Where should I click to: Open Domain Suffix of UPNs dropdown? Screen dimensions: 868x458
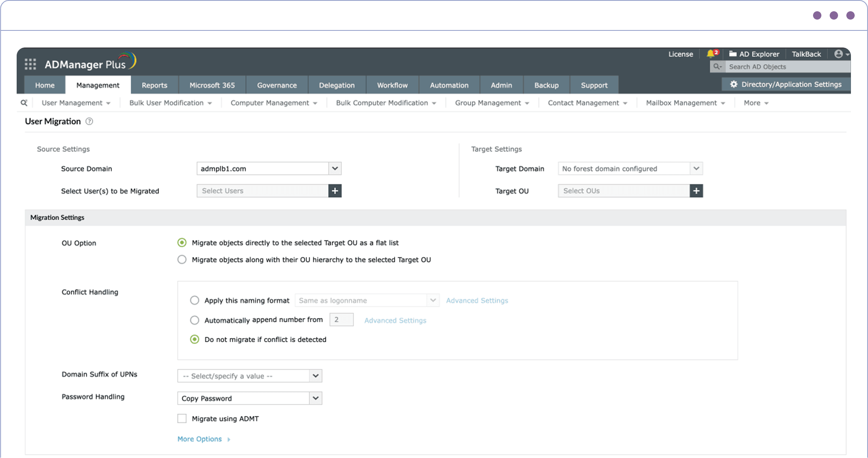pyautogui.click(x=316, y=376)
